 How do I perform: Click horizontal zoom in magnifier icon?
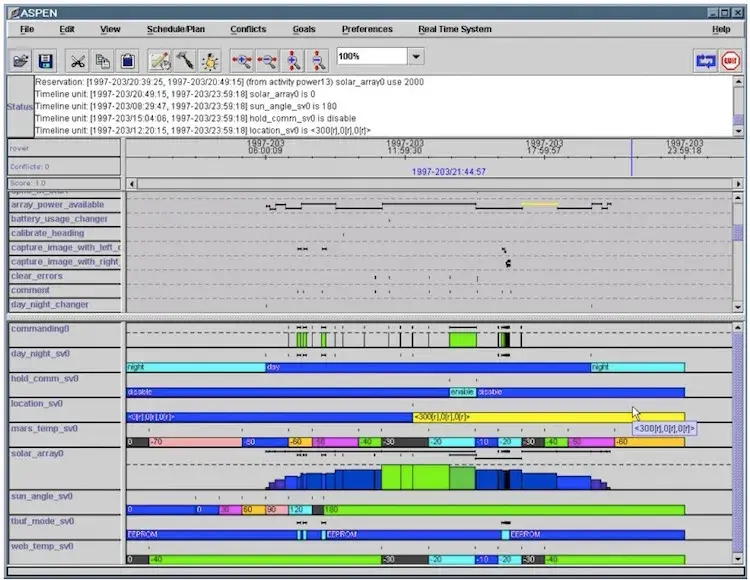[242, 61]
